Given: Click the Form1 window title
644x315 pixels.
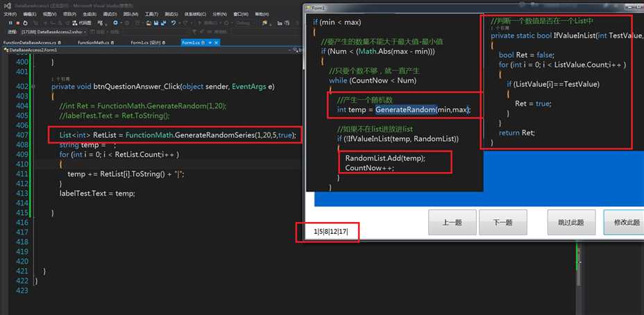Looking at the screenshot, I should click(x=319, y=8).
